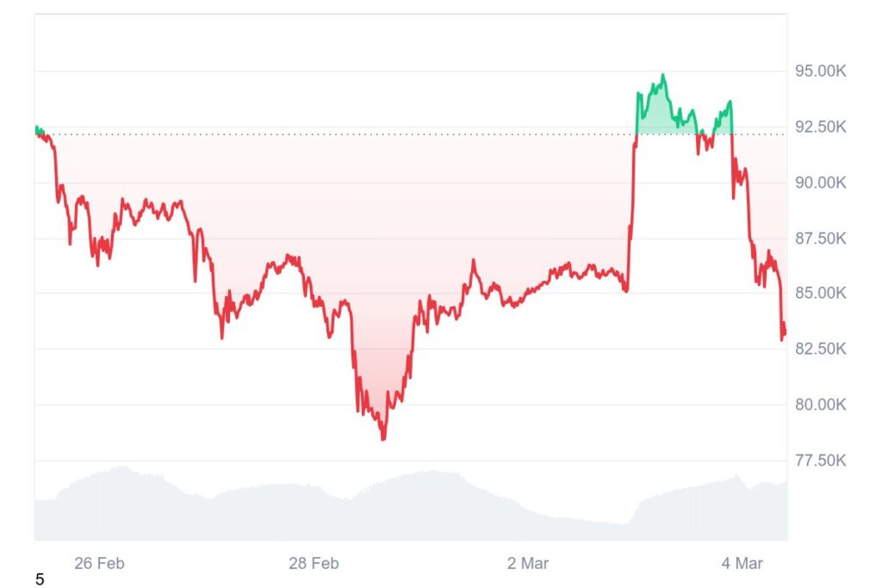Click the 28 Feb date label
The width and height of the screenshot is (882, 588).
click(314, 564)
